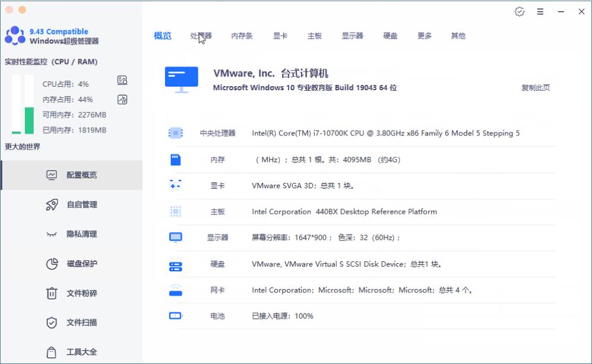
Task: Click the 440BX Desktop Reference Platform text
Action: click(344, 212)
